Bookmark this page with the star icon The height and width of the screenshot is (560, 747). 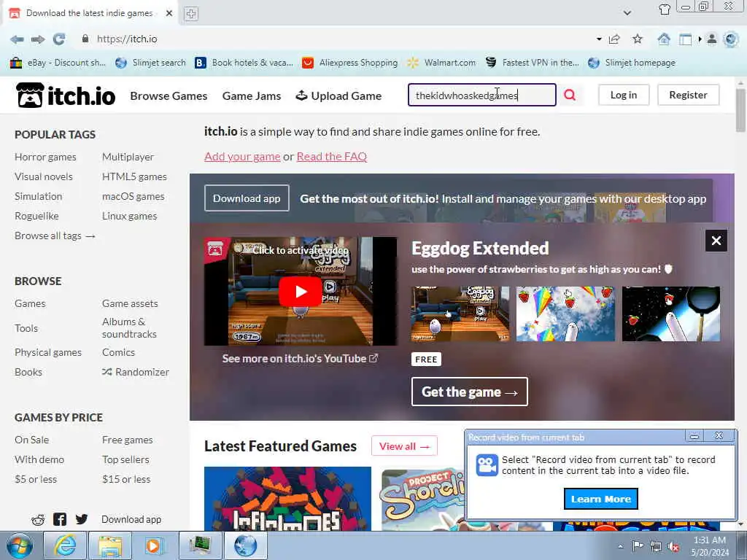(x=638, y=39)
